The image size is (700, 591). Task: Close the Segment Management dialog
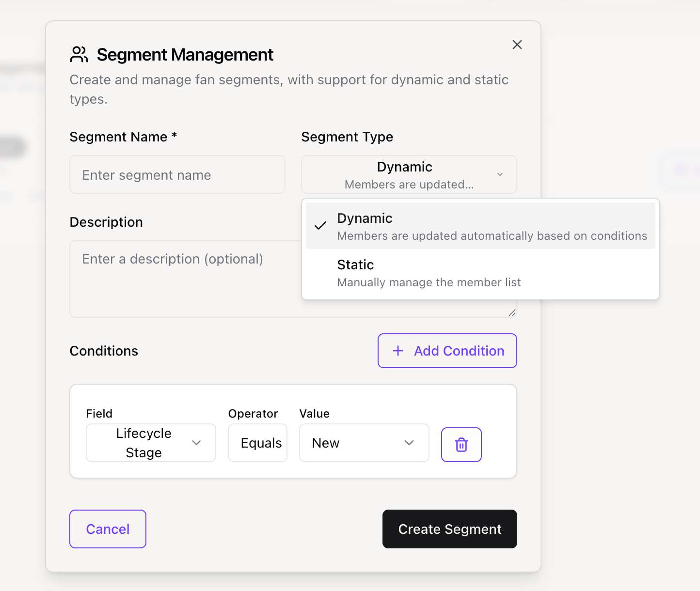click(x=517, y=45)
